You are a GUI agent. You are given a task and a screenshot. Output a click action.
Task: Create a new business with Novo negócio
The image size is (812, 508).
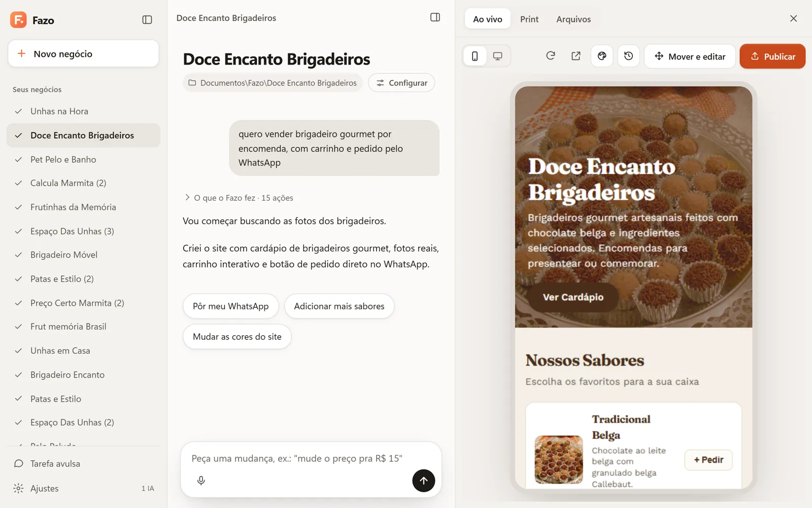pos(83,54)
